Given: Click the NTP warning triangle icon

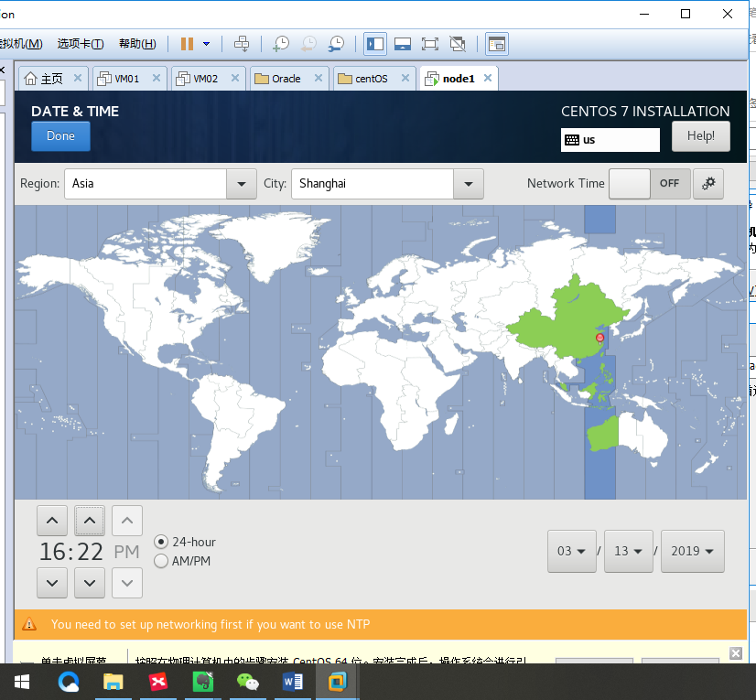Looking at the screenshot, I should pyautogui.click(x=29, y=624).
